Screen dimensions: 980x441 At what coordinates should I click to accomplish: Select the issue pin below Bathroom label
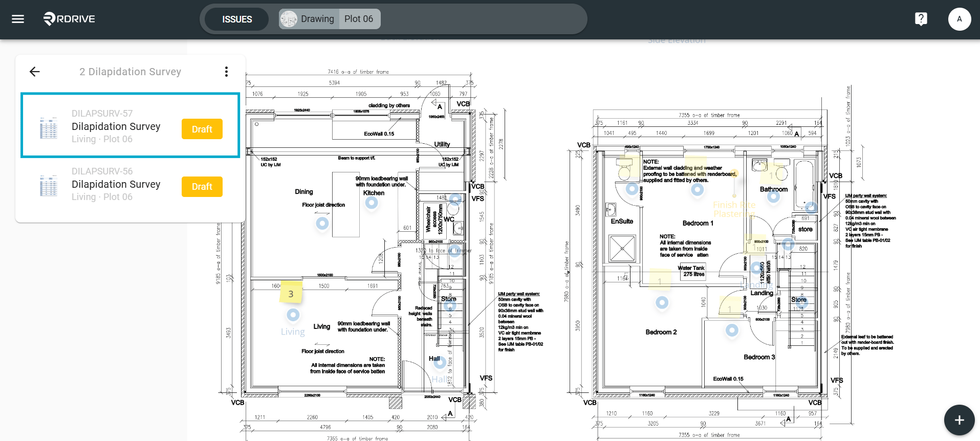point(773,196)
